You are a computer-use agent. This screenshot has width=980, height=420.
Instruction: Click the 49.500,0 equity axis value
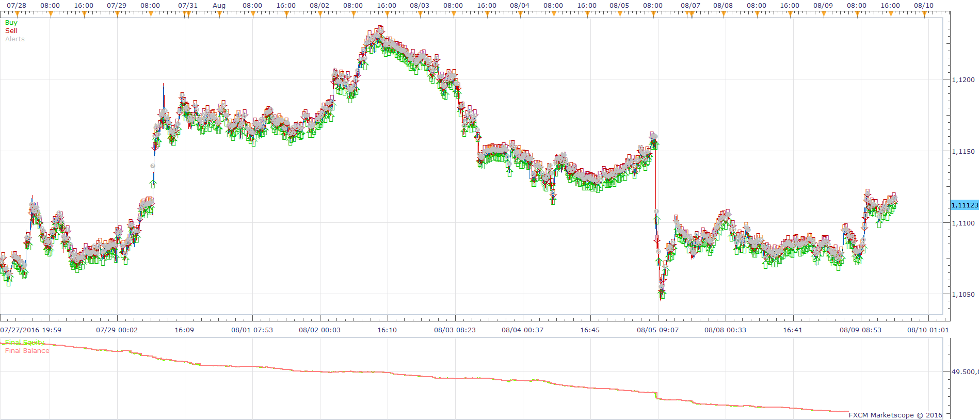(x=965, y=371)
